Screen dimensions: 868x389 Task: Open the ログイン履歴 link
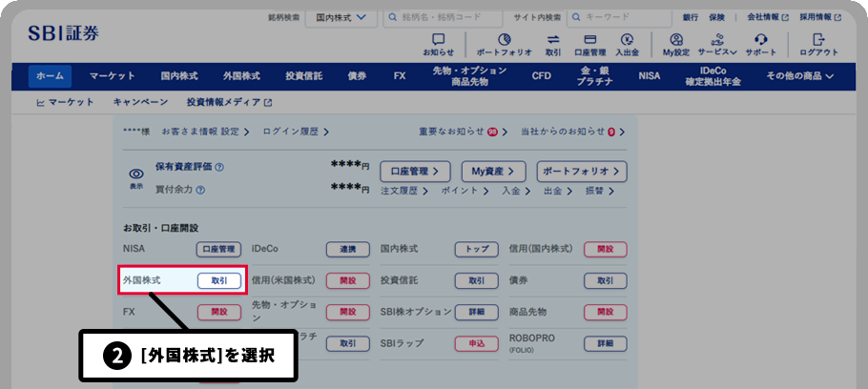point(296,132)
